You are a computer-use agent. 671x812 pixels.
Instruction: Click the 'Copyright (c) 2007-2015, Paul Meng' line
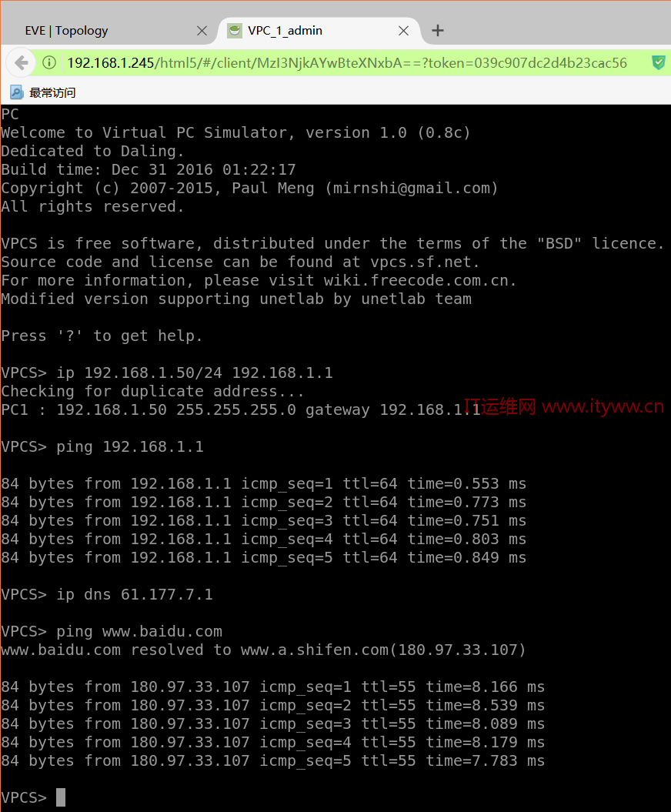point(249,188)
